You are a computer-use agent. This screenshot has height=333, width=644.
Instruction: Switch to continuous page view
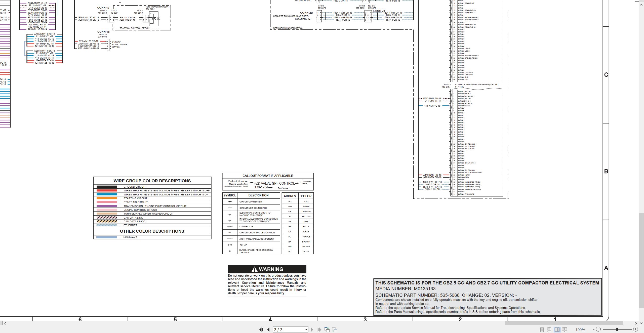click(x=549, y=329)
